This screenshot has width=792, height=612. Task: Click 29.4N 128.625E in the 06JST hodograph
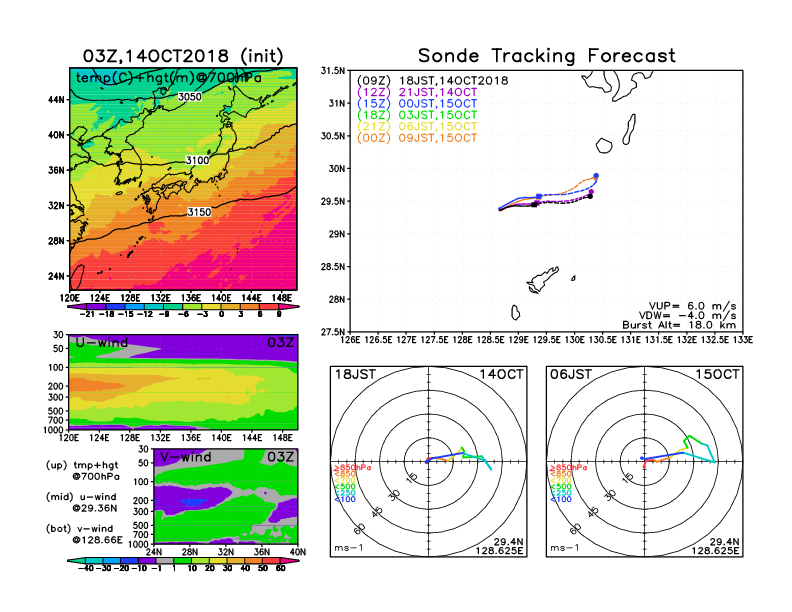(x=715, y=546)
